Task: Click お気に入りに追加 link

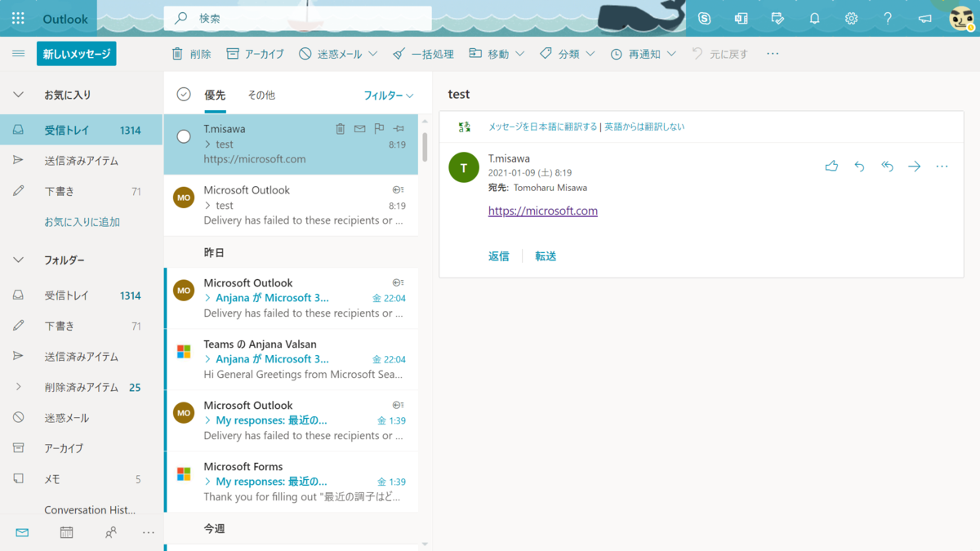Action: click(82, 222)
